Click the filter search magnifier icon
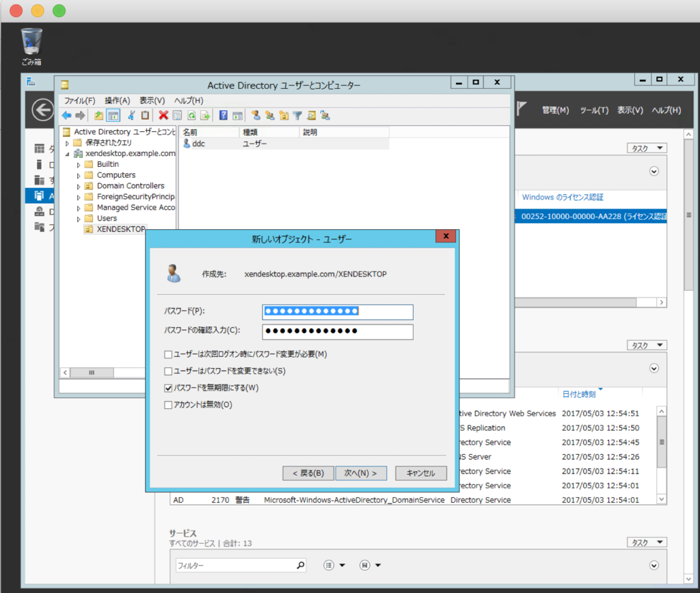The image size is (700, 593). point(301,566)
